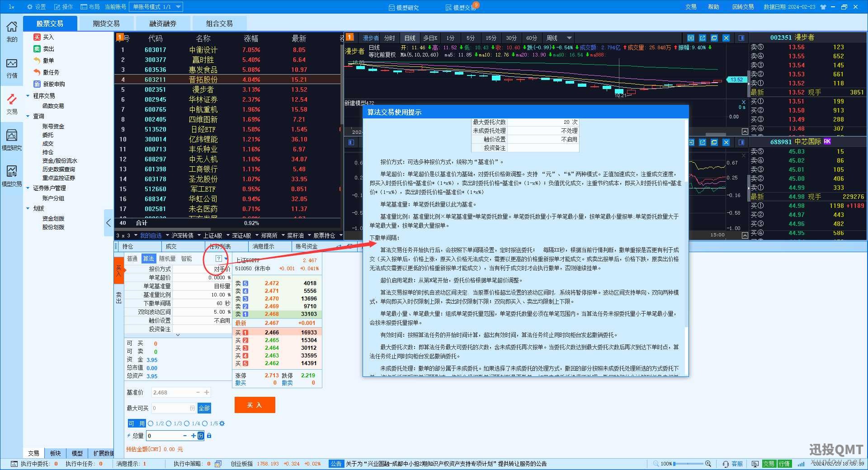Image resolution: width=868 pixels, height=470 pixels.
Task: Click the 新股申购 IPO subscribe icon
Action: tap(37, 84)
